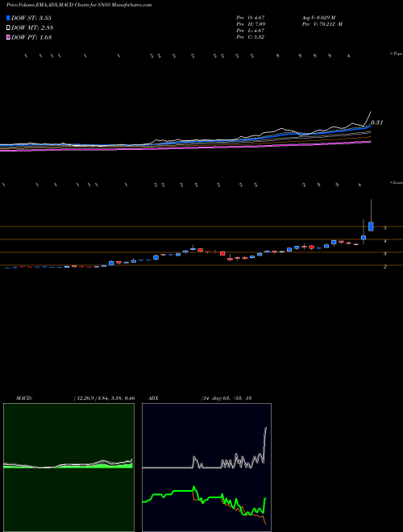
Task: Click the 'Avg V: 0.029 M' volume text
Action: (318, 18)
